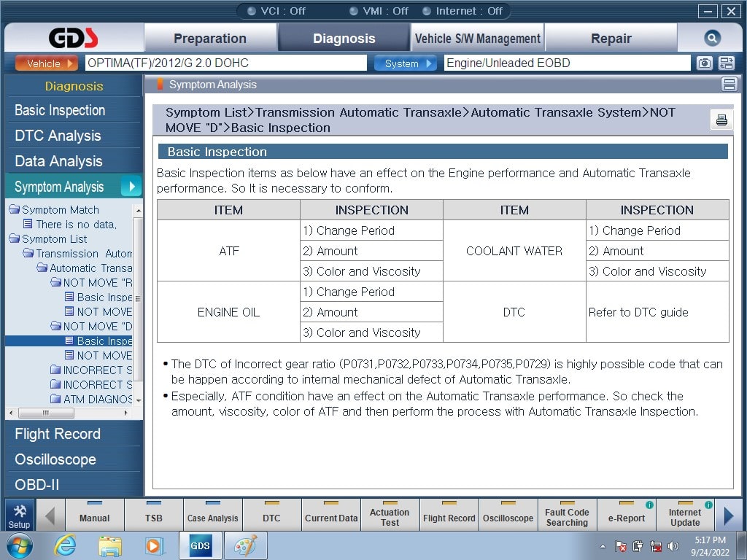The image size is (747, 560).
Task: Click the search magnifier icon
Action: pyautogui.click(x=712, y=39)
